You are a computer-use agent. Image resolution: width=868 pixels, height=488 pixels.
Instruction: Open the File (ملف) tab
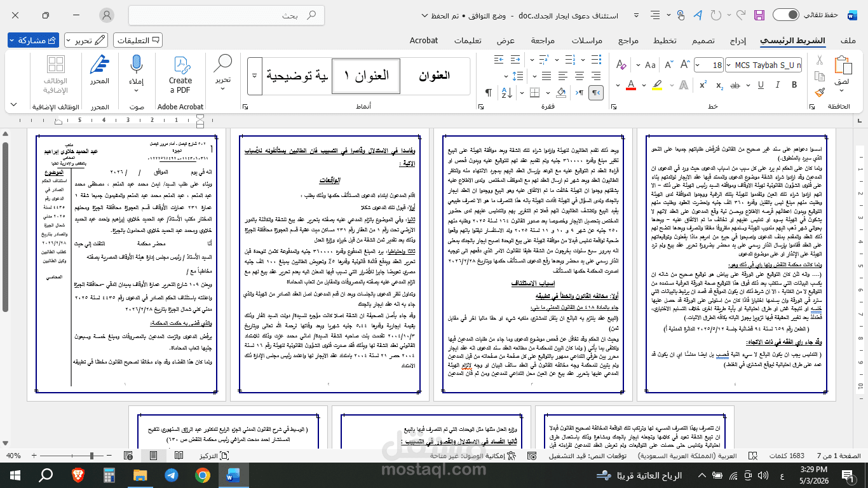(x=848, y=41)
